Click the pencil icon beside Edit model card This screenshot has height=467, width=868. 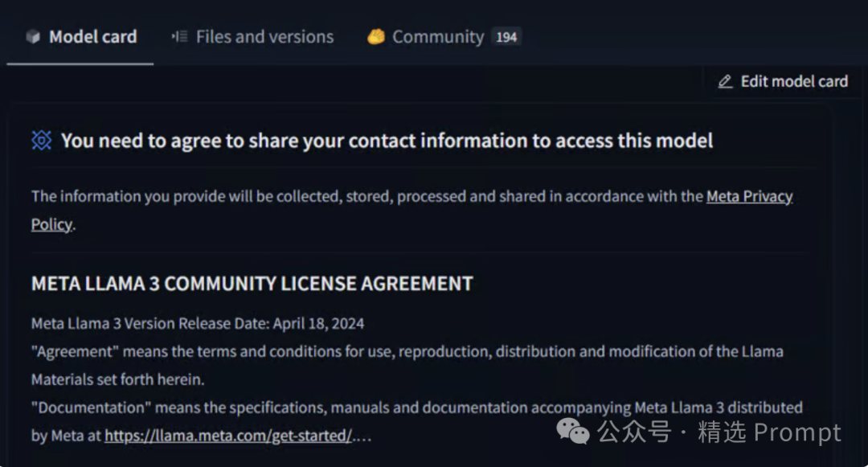(725, 82)
